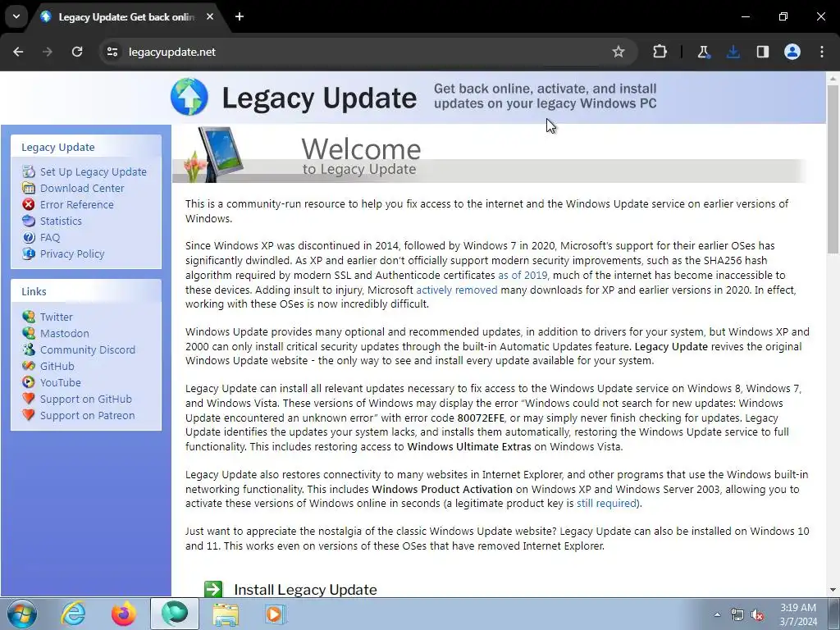Reload the page
Image resolution: width=840 pixels, height=630 pixels.
(77, 52)
